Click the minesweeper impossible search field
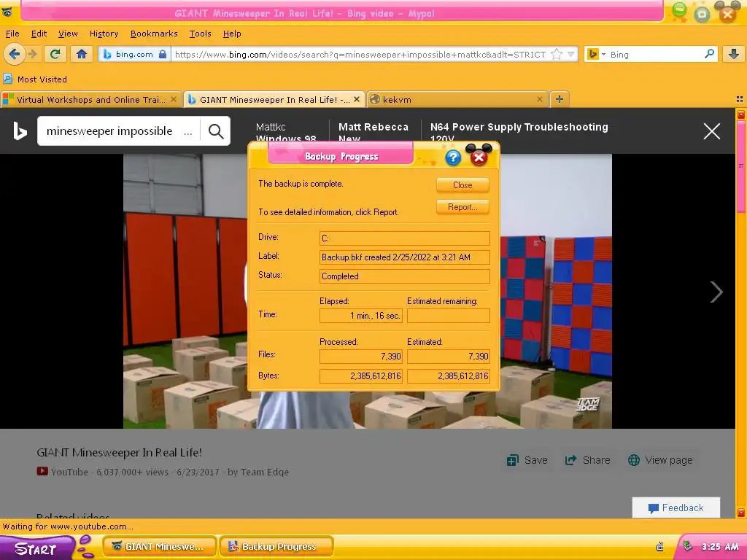The width and height of the screenshot is (747, 560). click(x=119, y=131)
